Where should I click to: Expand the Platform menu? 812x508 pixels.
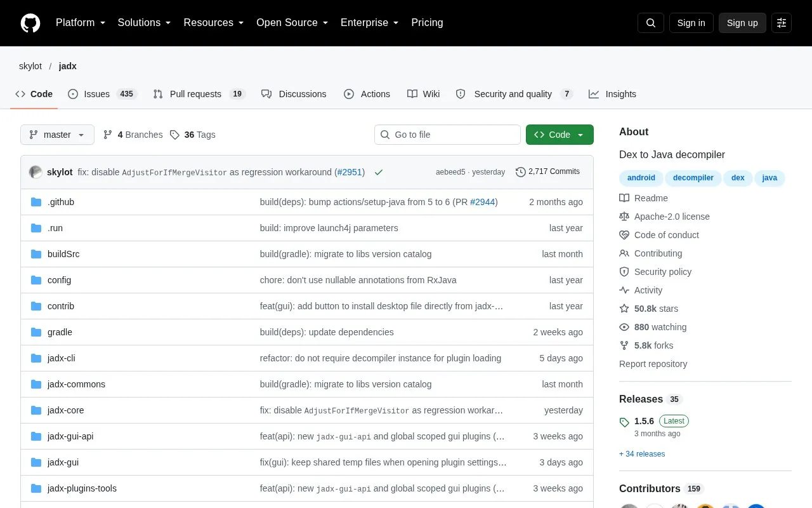click(x=81, y=23)
